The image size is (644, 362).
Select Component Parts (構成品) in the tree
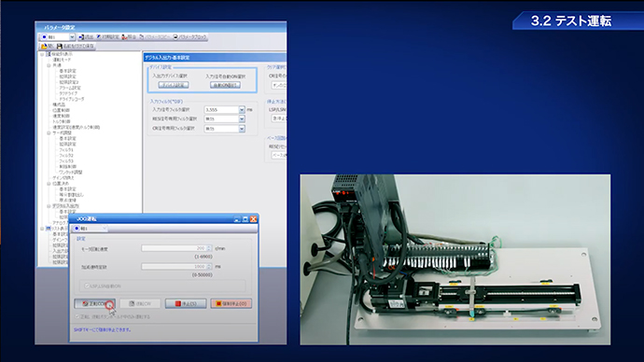click(59, 104)
